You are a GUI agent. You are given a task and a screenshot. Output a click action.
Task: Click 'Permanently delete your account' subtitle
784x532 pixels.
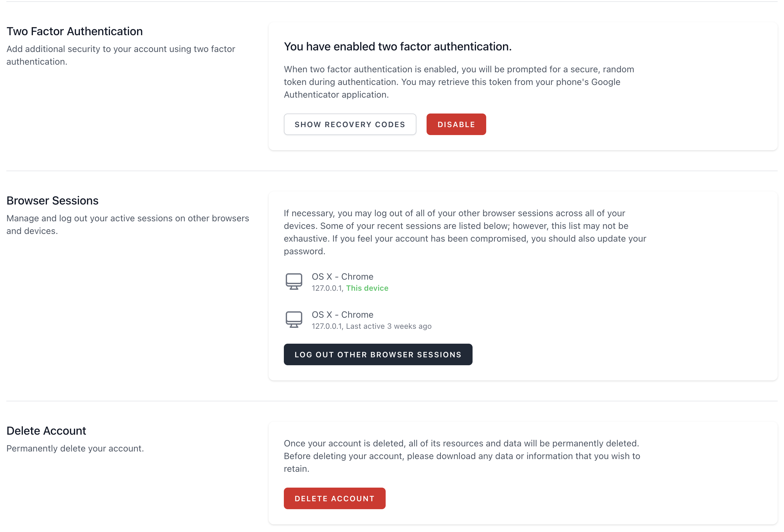tap(75, 448)
